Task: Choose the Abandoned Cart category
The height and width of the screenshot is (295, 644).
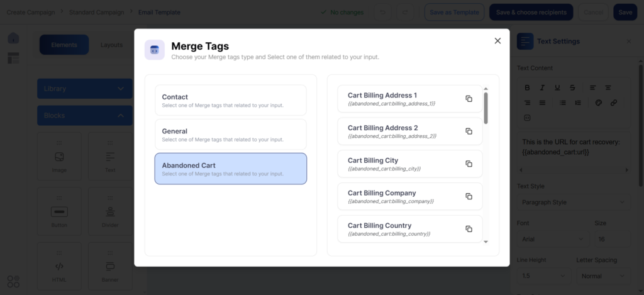Action: point(230,169)
